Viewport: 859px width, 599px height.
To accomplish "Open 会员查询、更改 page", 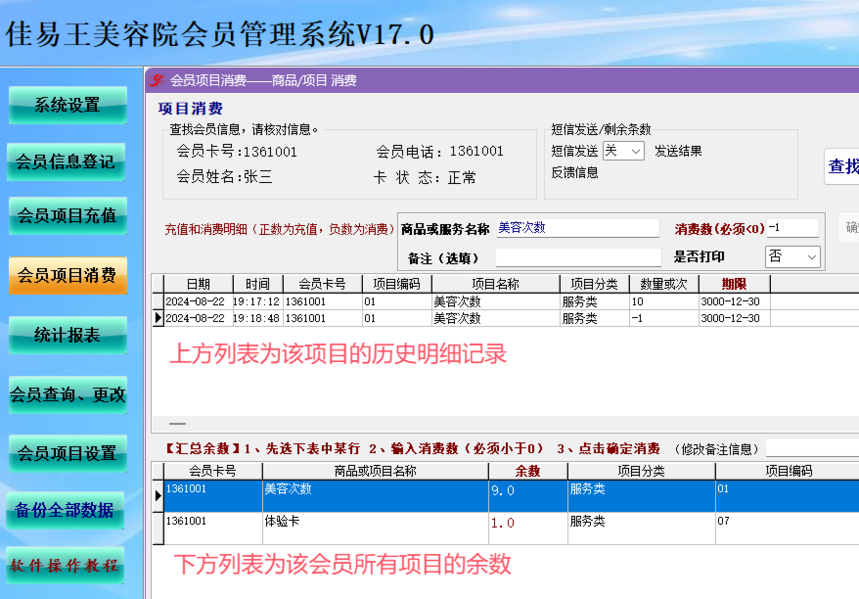I will pyautogui.click(x=67, y=394).
